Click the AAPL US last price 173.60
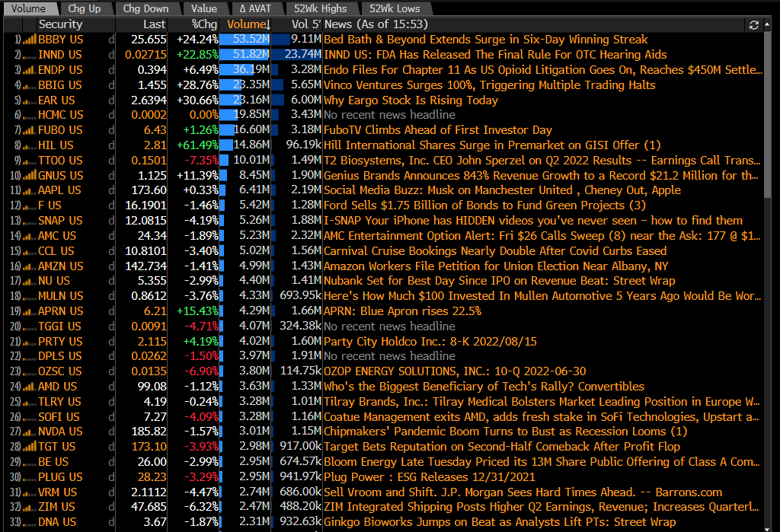This screenshot has width=780, height=532. coord(147,190)
